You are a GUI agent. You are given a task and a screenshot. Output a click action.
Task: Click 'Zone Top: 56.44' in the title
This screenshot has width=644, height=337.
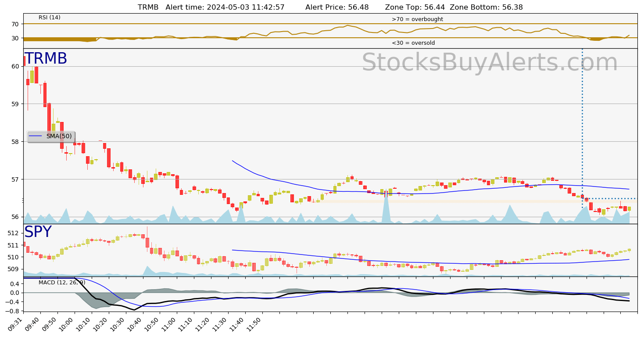click(x=415, y=7)
